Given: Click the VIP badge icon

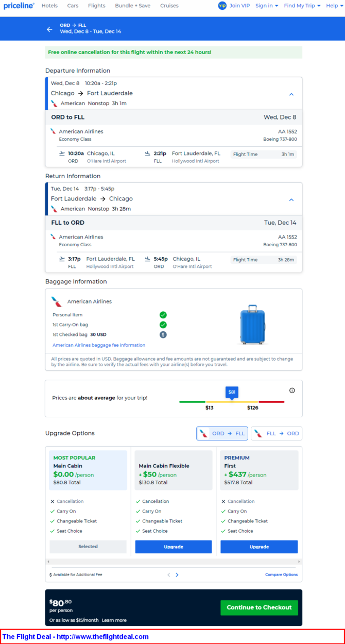Looking at the screenshot, I should (x=222, y=6).
